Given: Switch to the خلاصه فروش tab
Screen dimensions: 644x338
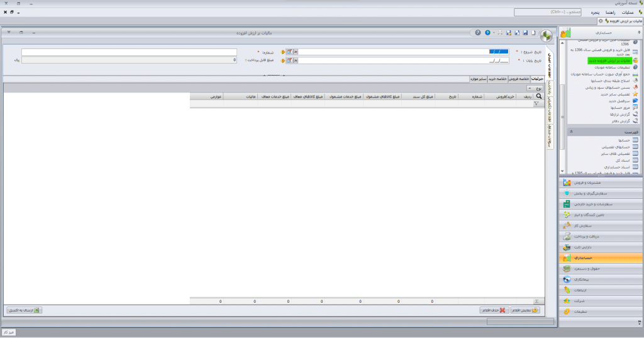Looking at the screenshot, I should click(x=519, y=79).
